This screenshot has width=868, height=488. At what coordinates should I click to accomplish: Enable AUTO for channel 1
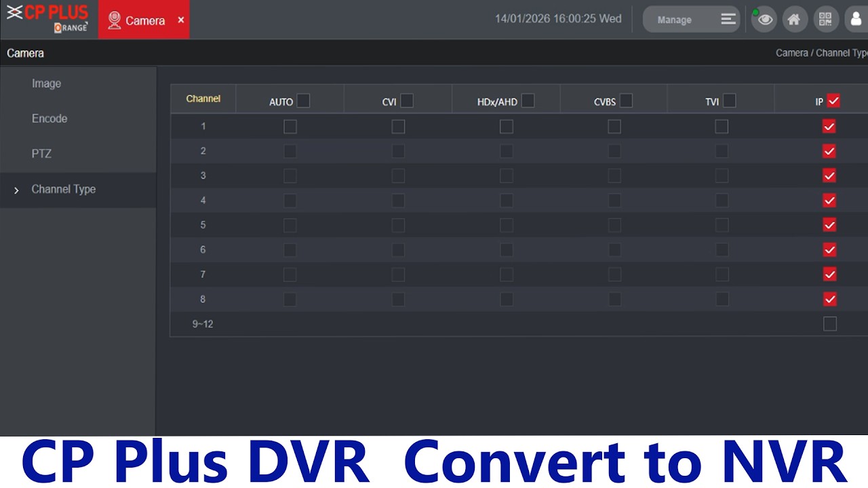tap(290, 127)
